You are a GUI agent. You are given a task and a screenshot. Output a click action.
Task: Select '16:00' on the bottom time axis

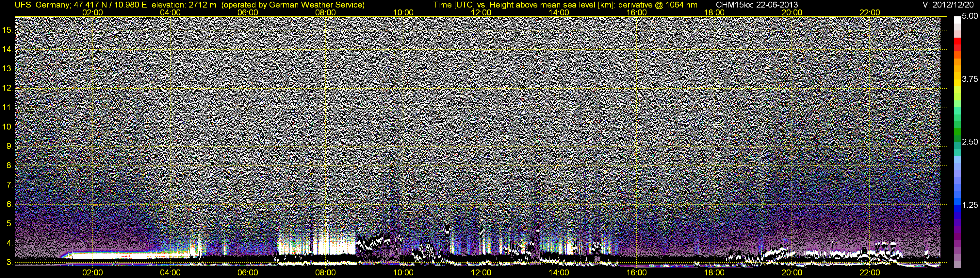click(x=636, y=273)
